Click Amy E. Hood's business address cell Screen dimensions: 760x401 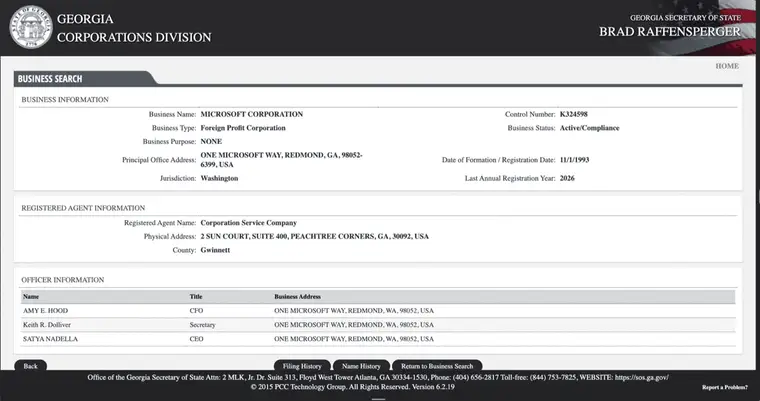[354, 311]
